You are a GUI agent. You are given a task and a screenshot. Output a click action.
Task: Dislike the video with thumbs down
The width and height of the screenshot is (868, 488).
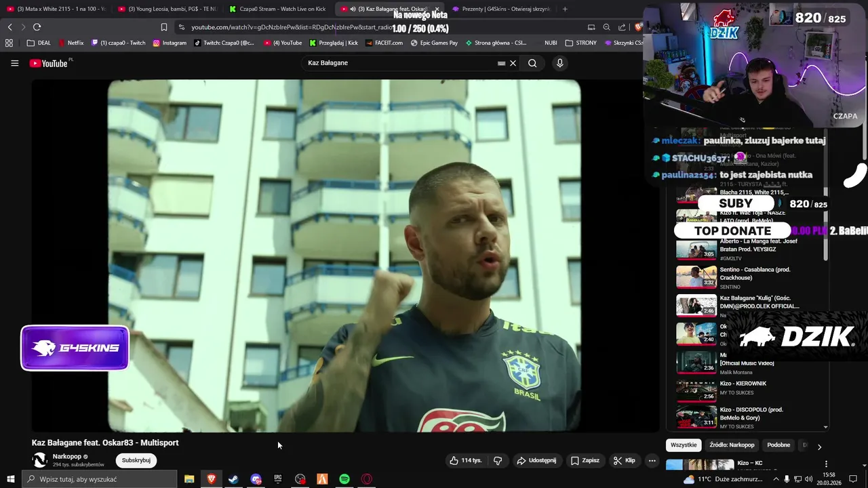(498, 460)
